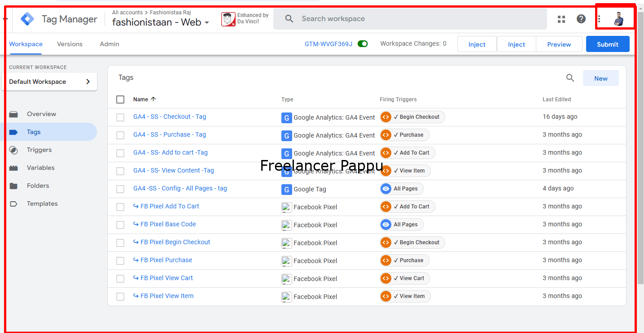Click the All accounts breadcrumb link
644x333 pixels.
pyautogui.click(x=127, y=13)
